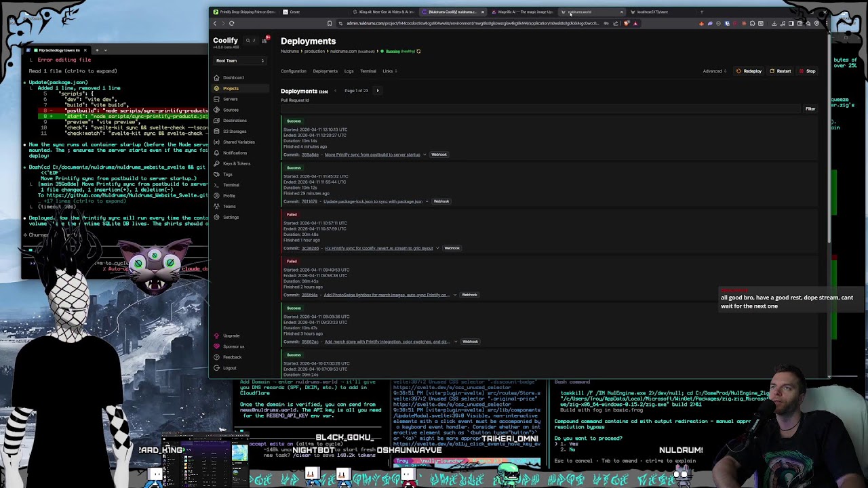Expand commit 359a8de message chevron

pos(425,155)
